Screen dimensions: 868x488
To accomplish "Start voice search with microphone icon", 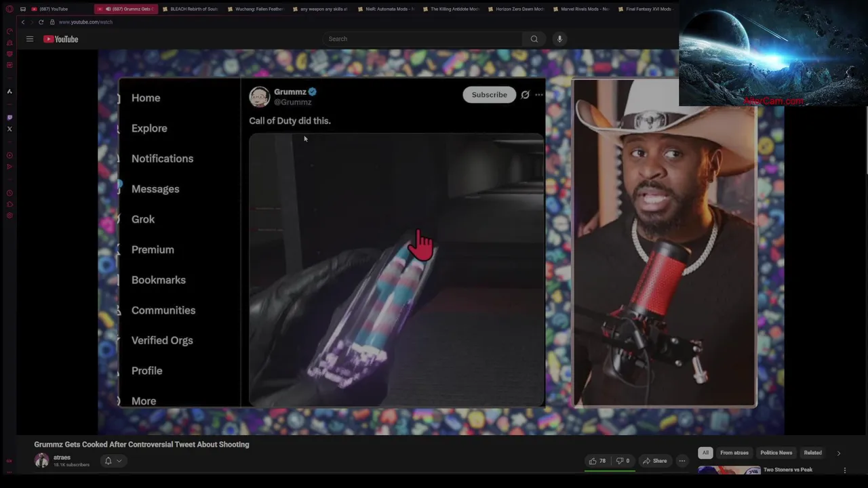I will click(x=559, y=39).
